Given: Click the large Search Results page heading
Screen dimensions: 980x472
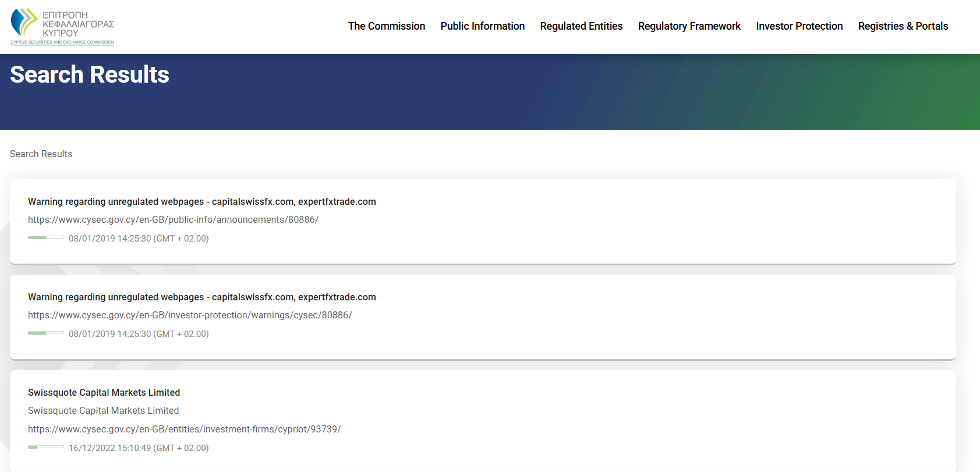Looking at the screenshot, I should pyautogui.click(x=90, y=74).
